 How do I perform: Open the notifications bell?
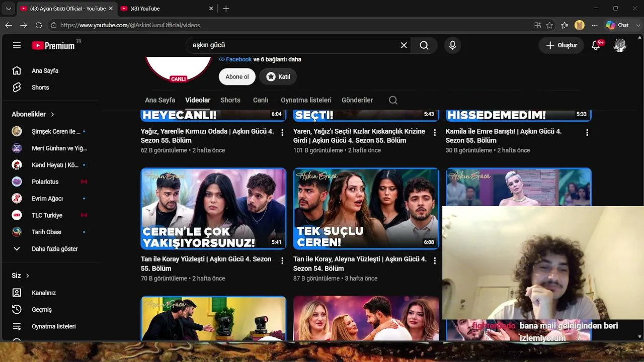coord(596,45)
